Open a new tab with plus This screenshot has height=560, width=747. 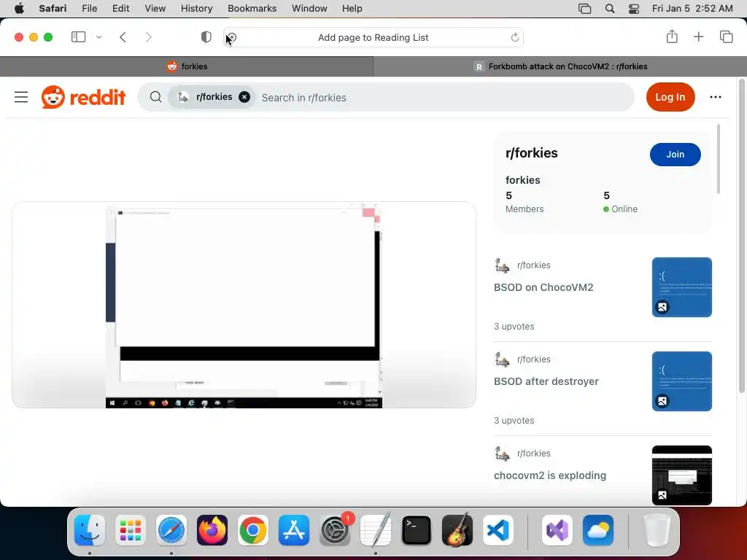[698, 36]
